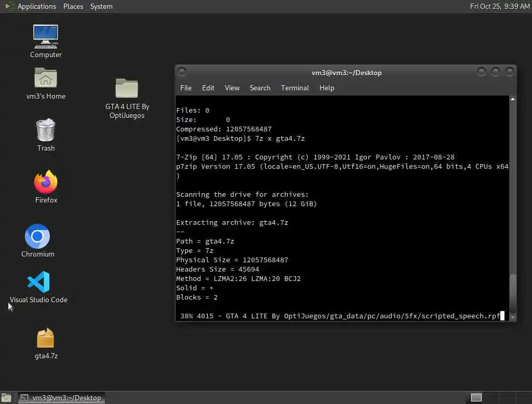Open the terminal Edit menu
Image resolution: width=532 pixels, height=404 pixels.
coord(208,88)
